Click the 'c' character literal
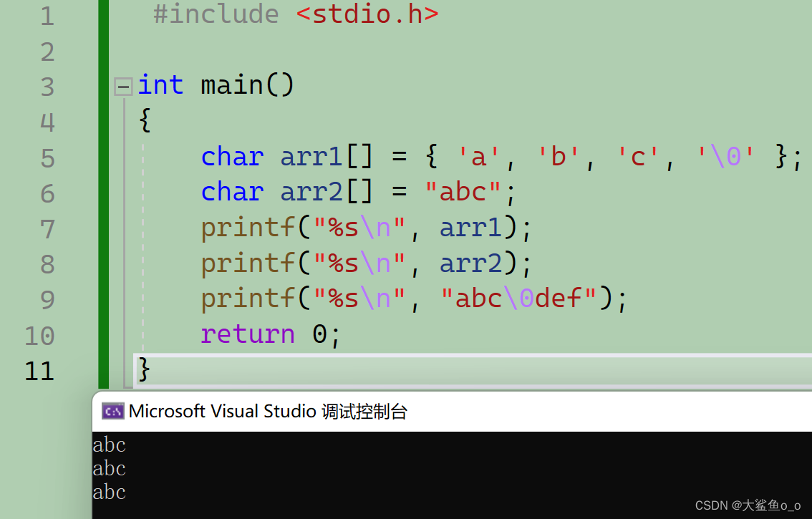Viewport: 812px width, 519px height. 638,155
